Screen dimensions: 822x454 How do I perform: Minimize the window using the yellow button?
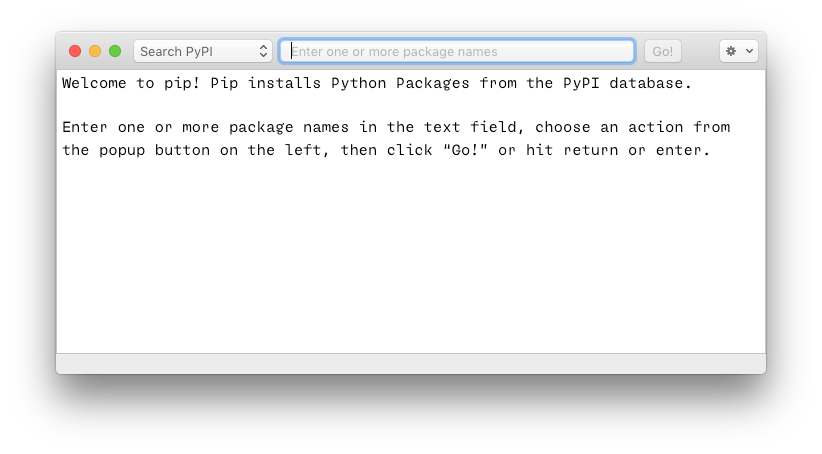point(95,51)
